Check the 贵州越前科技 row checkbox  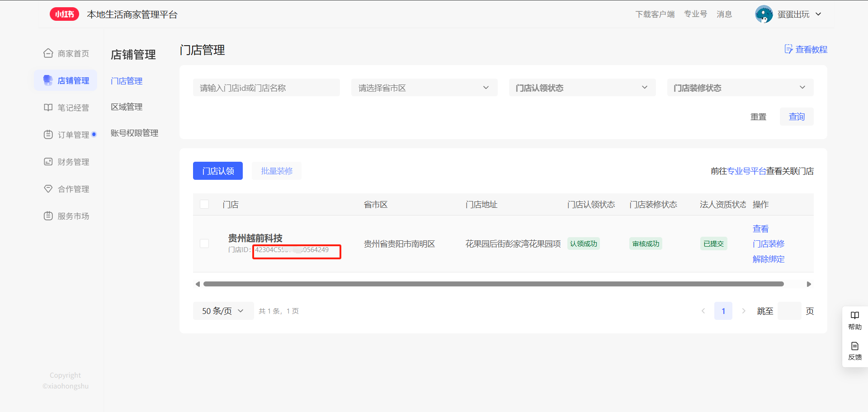click(x=204, y=243)
